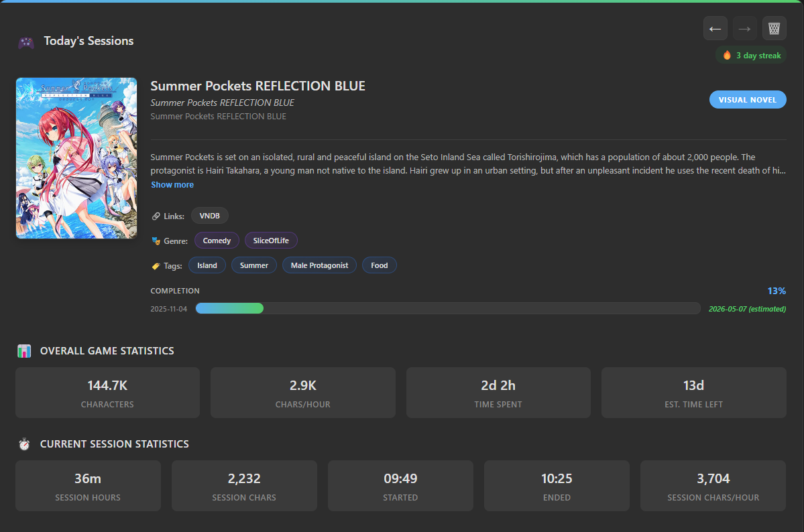This screenshot has height=532, width=804.
Task: Click the estimated date 2026-05-07
Action: coord(747,309)
